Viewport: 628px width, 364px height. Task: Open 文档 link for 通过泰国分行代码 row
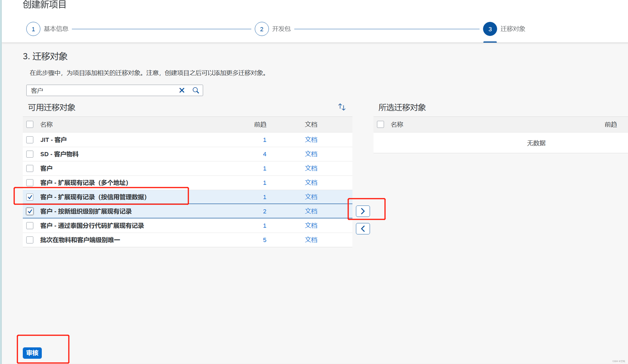pos(311,226)
